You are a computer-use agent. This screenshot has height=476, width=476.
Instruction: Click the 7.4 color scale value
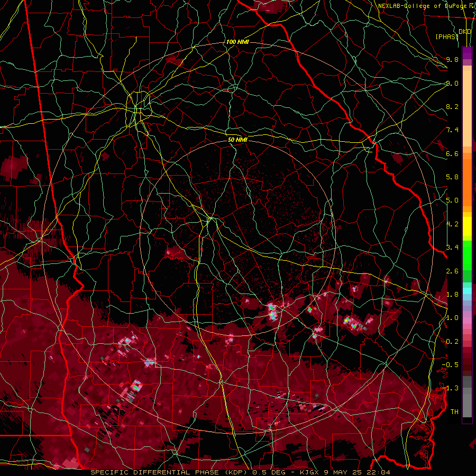(452, 130)
